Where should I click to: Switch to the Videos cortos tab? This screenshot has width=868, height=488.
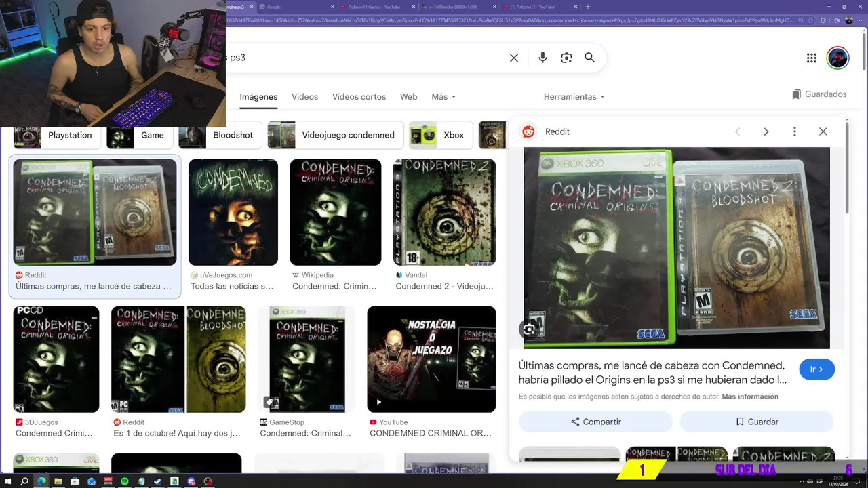coord(359,97)
